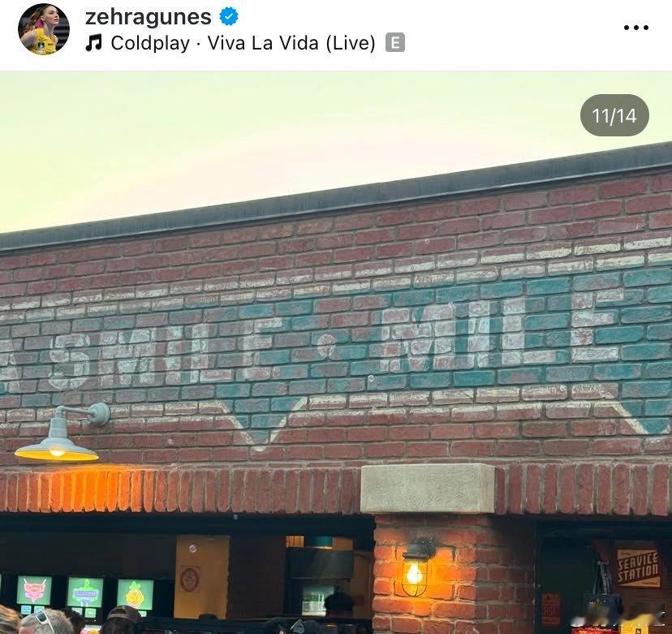The image size is (672, 634).
Task: Select the menu screen with orange logo
Action: tap(135, 594)
